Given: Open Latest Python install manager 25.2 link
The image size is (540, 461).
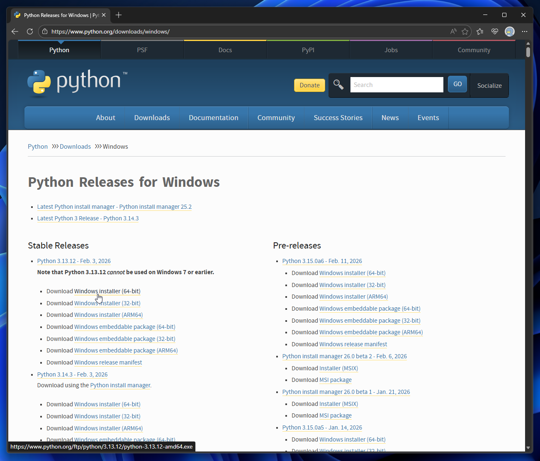Looking at the screenshot, I should point(114,207).
